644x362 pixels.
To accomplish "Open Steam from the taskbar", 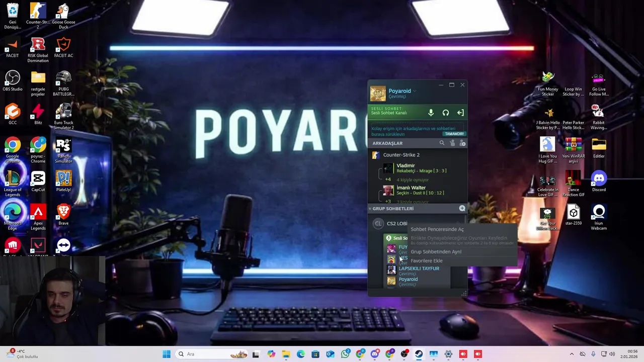I will [419, 354].
